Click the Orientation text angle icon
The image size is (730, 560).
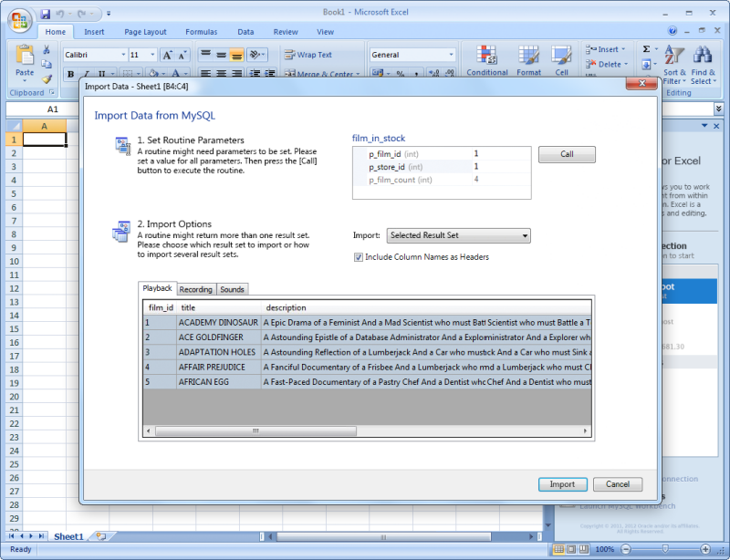(256, 55)
